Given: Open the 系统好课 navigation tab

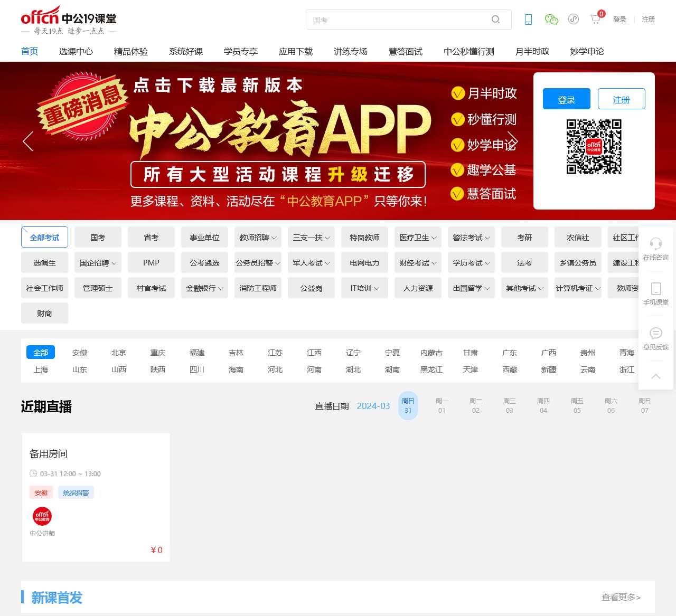Looking at the screenshot, I should point(186,51).
